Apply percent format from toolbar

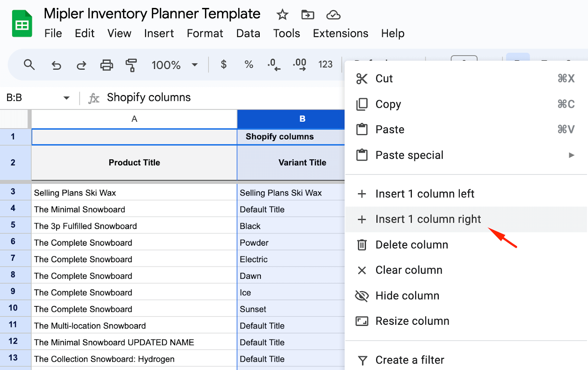[248, 64]
